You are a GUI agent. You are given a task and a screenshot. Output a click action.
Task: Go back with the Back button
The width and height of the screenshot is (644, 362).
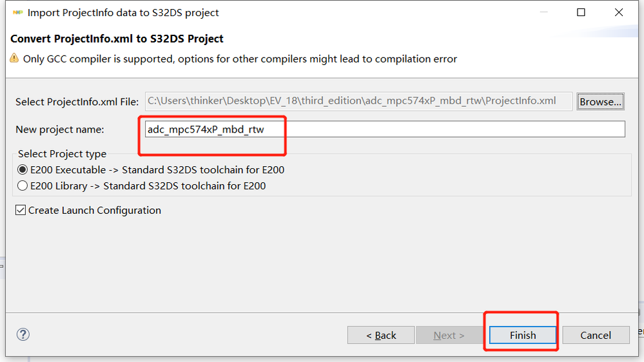pyautogui.click(x=381, y=335)
